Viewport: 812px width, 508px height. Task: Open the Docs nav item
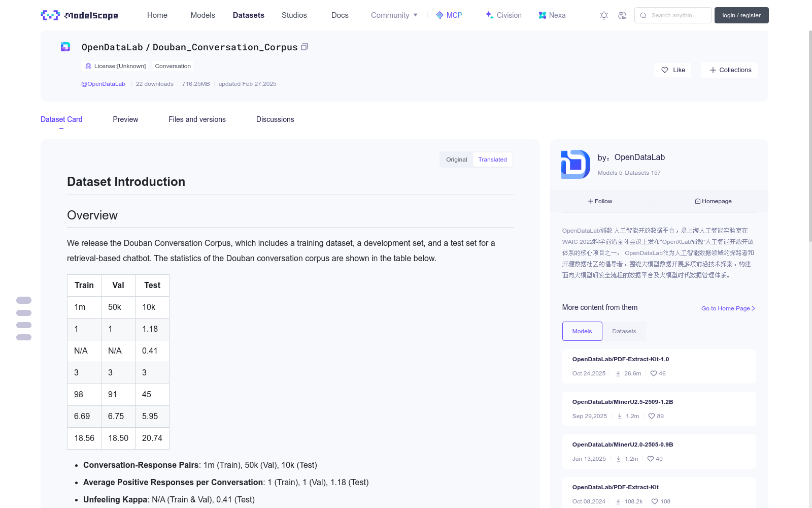[340, 15]
